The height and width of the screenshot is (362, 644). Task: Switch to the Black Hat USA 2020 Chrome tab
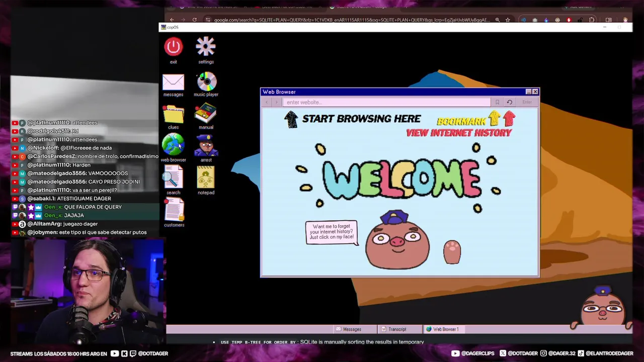[287, 7]
